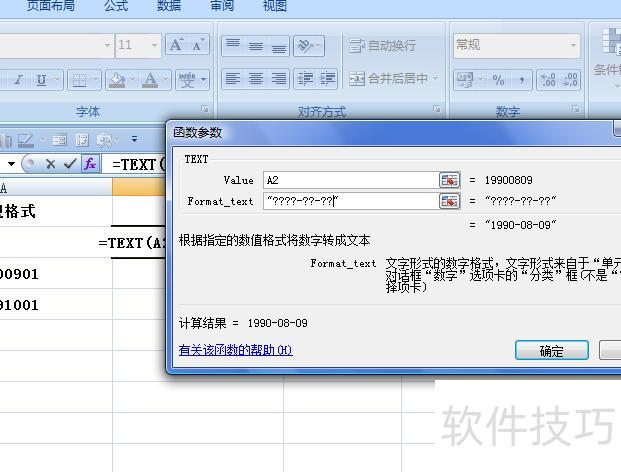
Task: Select cell containing 00901
Action: click(x=55, y=274)
